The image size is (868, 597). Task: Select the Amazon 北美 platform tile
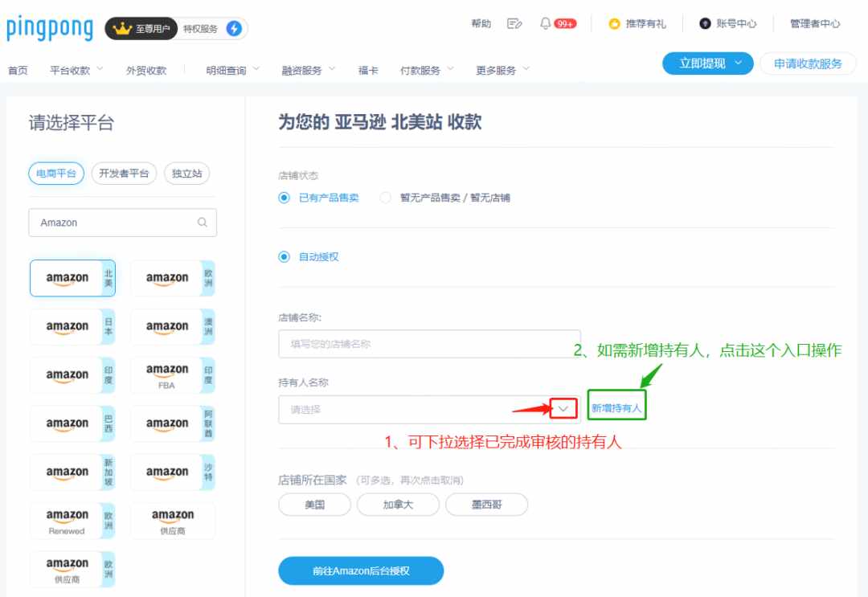point(72,278)
